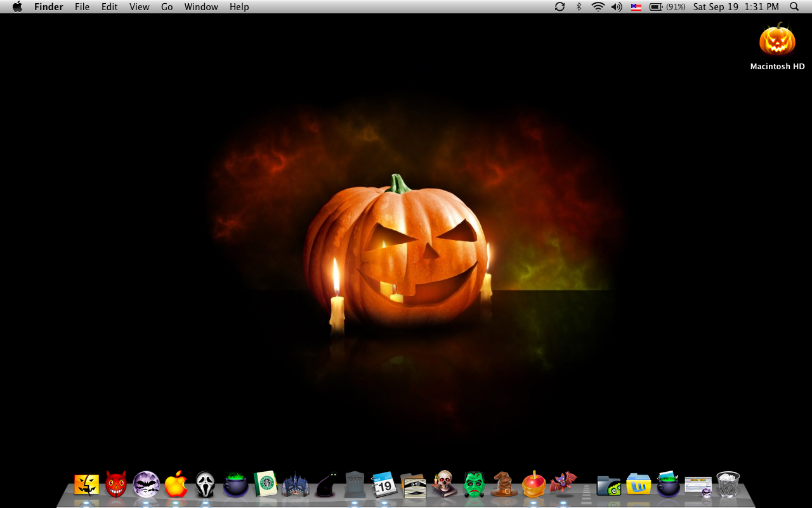Open the yellow folder stack in the Dock

coord(638,485)
